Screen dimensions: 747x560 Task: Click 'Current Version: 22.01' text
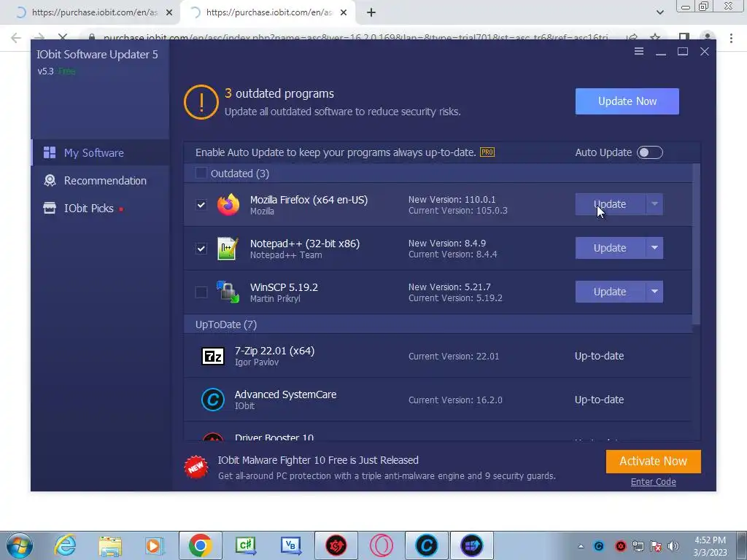point(454,356)
